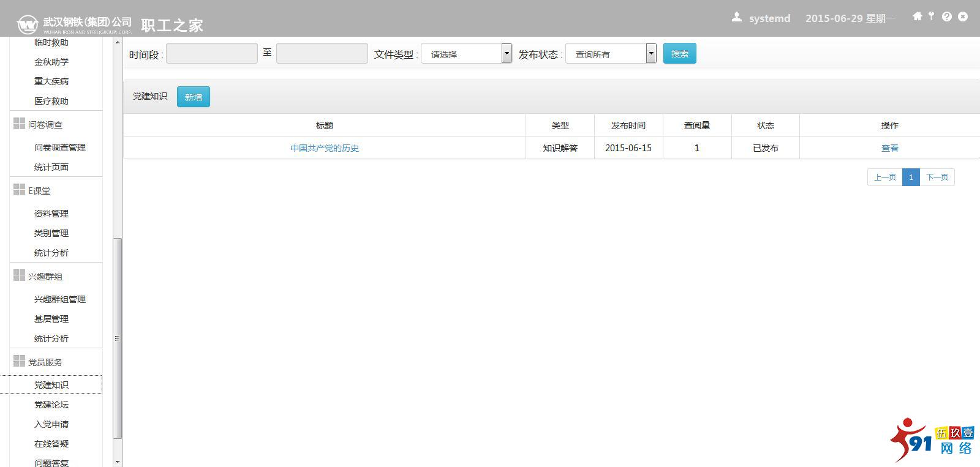Select 党建论坛 in the sidebar
The image size is (980, 467).
click(51, 405)
